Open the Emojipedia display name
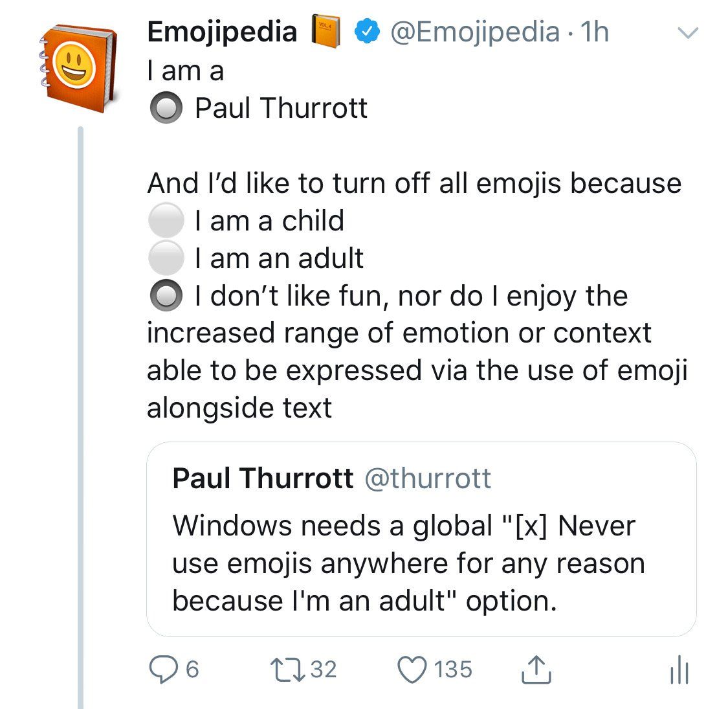The width and height of the screenshot is (728, 709). 222,32
